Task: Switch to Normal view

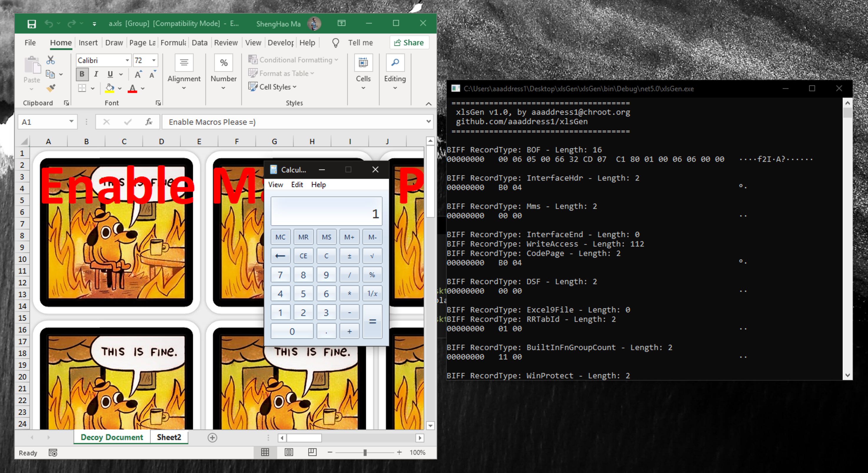Action: click(x=265, y=452)
